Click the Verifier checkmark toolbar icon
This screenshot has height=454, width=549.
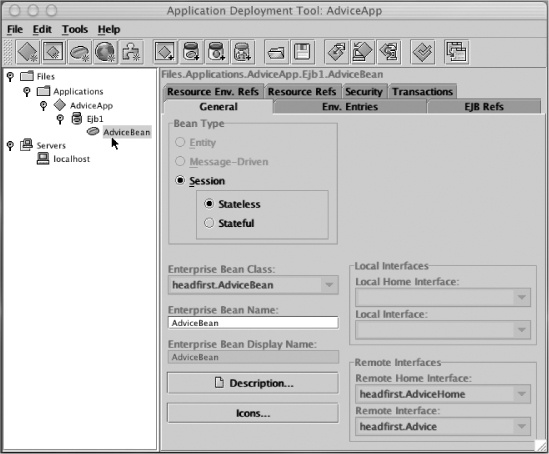[423, 52]
